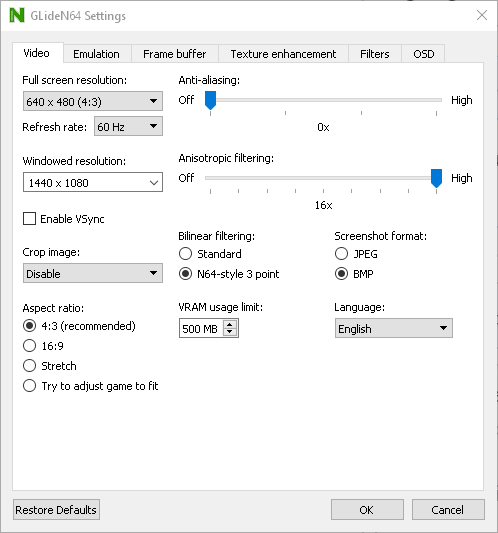The height and width of the screenshot is (533, 498).
Task: Go to the Filters tab
Action: pyautogui.click(x=375, y=54)
